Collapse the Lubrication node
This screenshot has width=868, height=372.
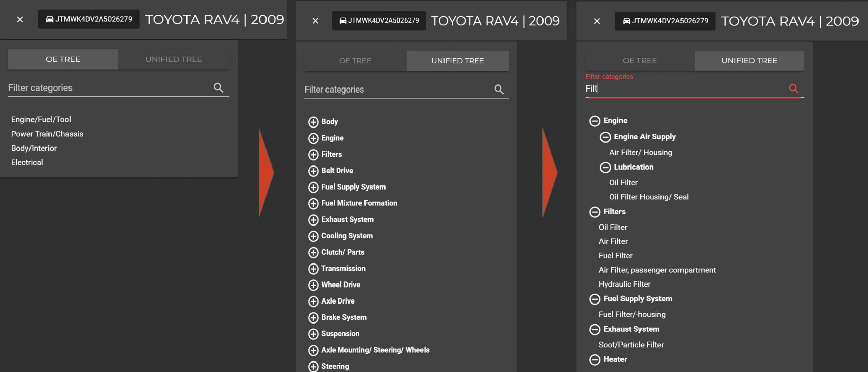coord(605,167)
